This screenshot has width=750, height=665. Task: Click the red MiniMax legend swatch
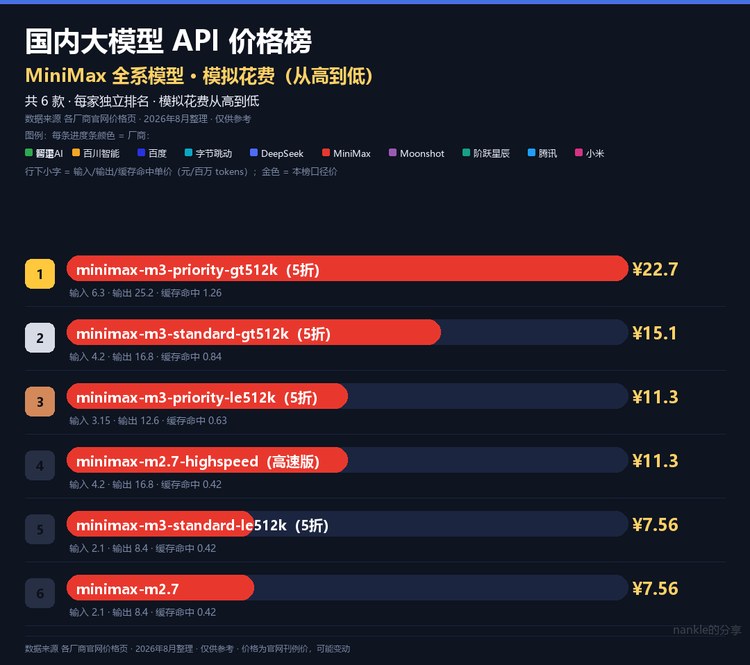pyautogui.click(x=326, y=153)
